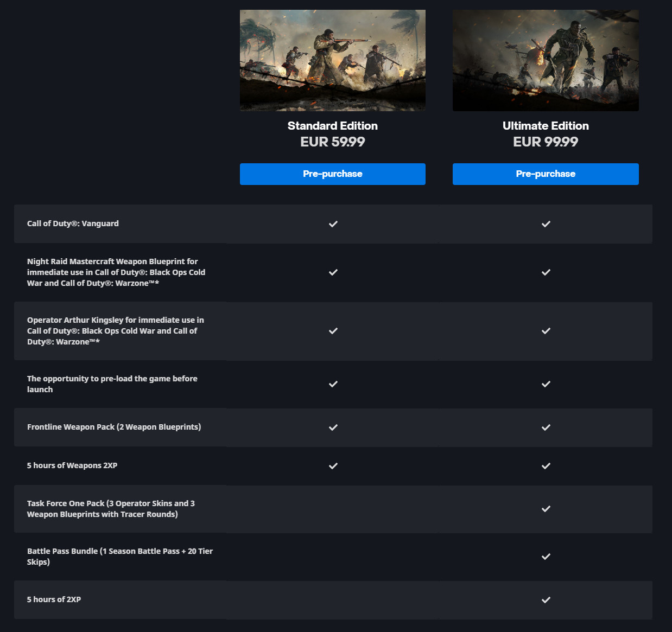The image size is (672, 632).
Task: Click the EUR 59.99 price label
Action: coord(332,142)
